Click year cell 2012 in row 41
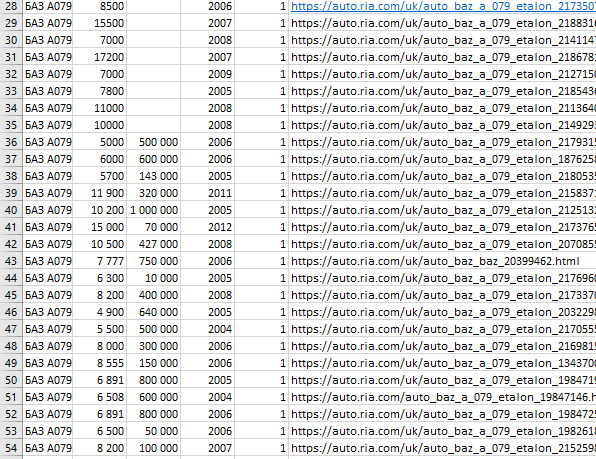 point(208,227)
